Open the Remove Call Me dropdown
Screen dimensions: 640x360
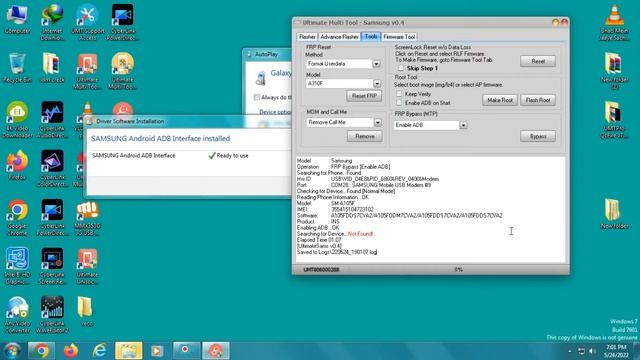coord(378,122)
